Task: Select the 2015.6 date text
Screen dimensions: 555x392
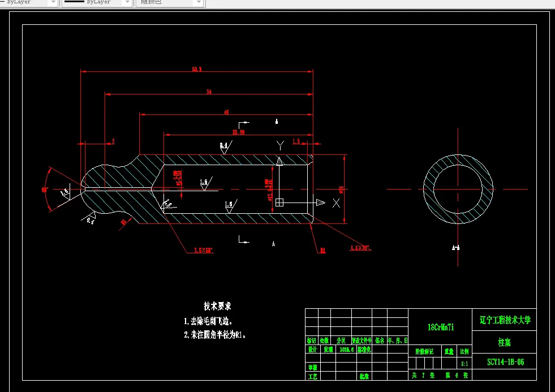Action: click(x=346, y=349)
